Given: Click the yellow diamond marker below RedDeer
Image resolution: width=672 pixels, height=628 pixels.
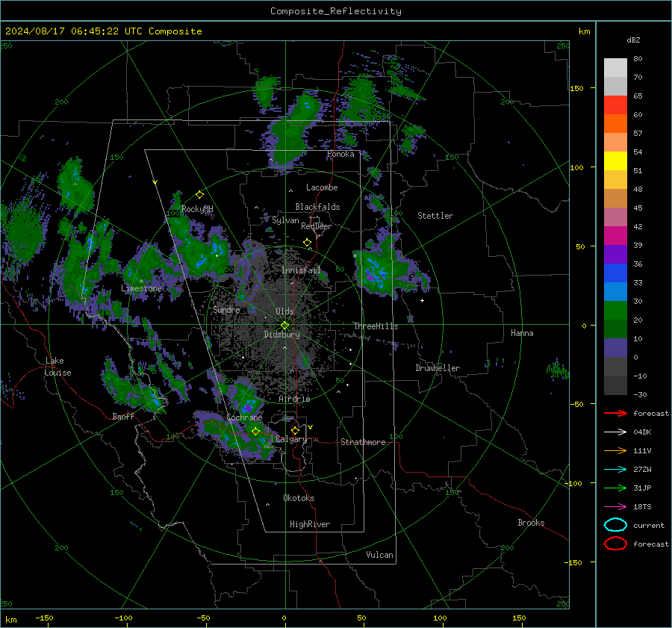Looking at the screenshot, I should 307,243.
